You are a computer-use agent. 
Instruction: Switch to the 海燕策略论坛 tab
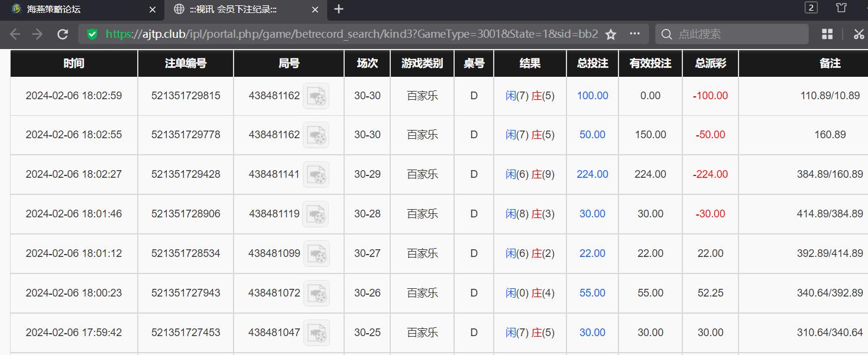tap(82, 9)
